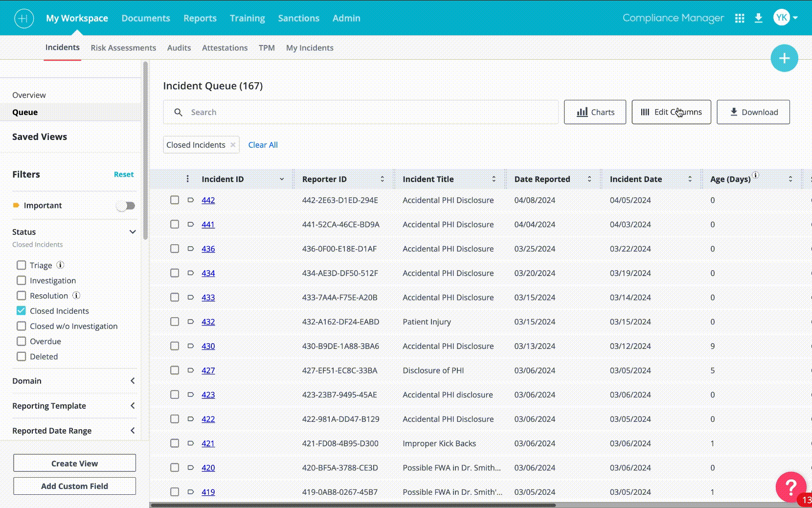Click the sidebar vertical scrollbar
This screenshot has width=812, height=508.
(x=145, y=151)
